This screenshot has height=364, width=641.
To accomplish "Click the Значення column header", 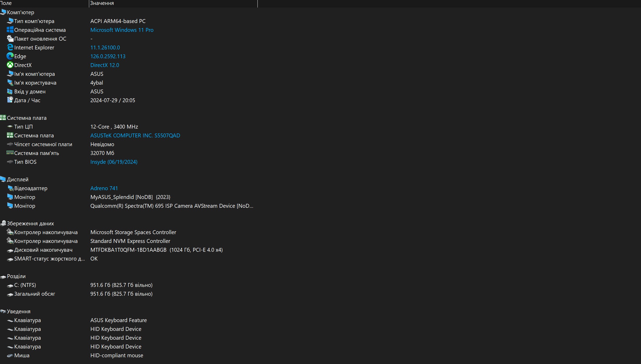I will coord(173,3).
